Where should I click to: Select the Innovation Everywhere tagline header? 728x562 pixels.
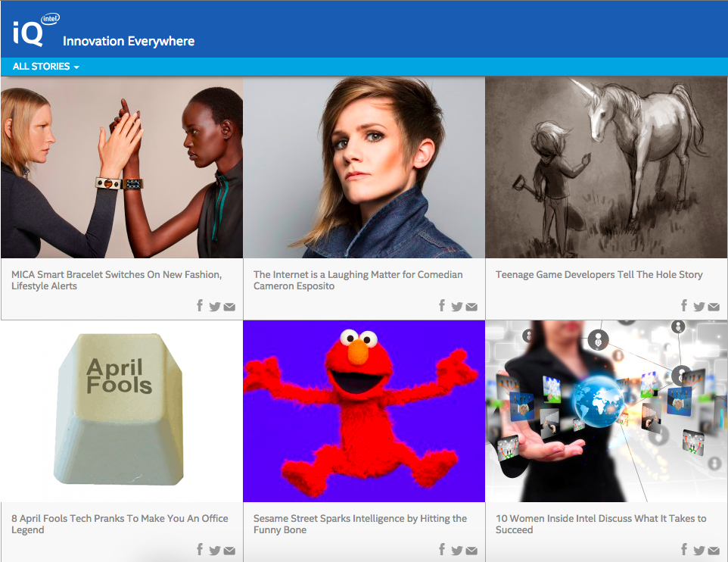pos(129,42)
